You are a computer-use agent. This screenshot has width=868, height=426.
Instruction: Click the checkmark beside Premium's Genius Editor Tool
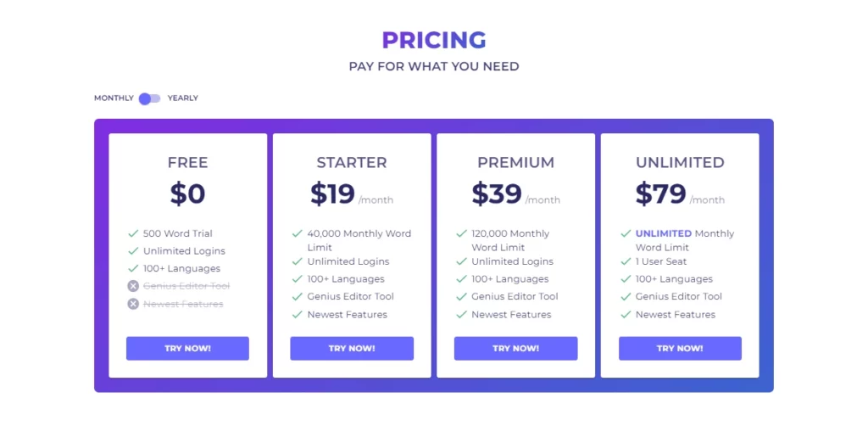click(461, 297)
